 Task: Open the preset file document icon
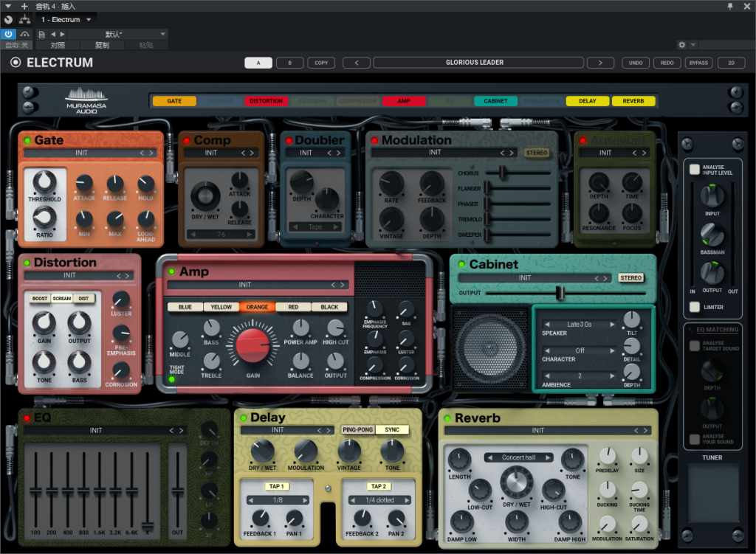[41, 34]
